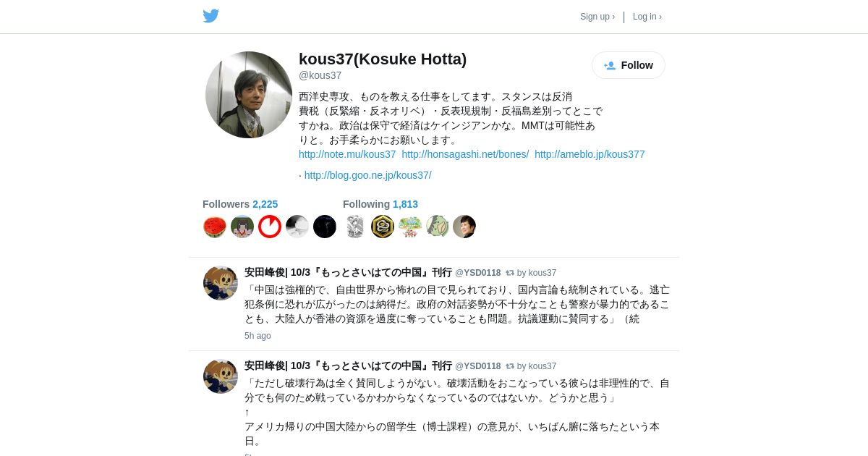
Task: Open the watermelon follower avatar
Action: click(215, 227)
